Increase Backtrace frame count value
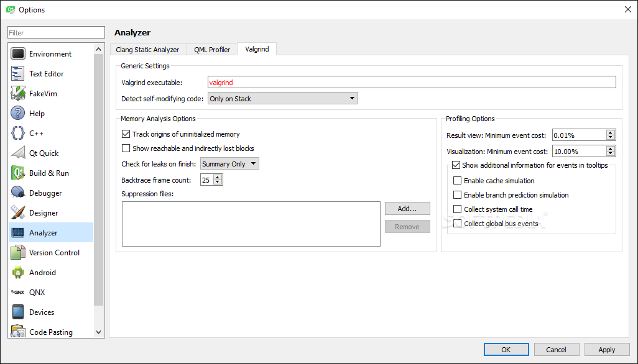Viewport: 638px width, 364px height. coord(218,177)
